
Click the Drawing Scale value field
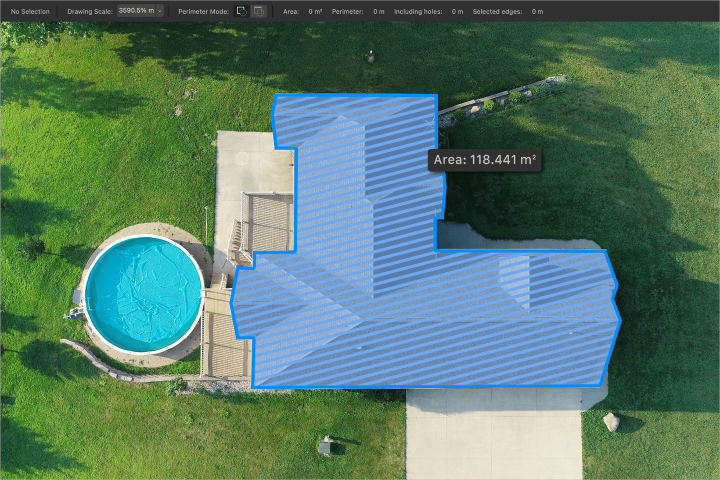pyautogui.click(x=136, y=11)
